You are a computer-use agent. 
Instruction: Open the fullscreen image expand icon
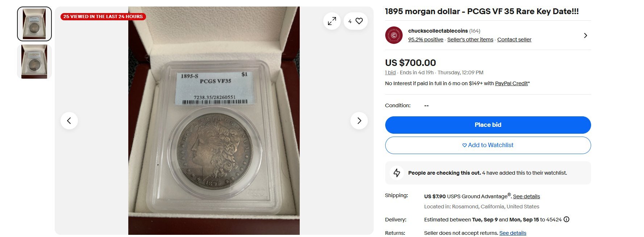(x=332, y=21)
